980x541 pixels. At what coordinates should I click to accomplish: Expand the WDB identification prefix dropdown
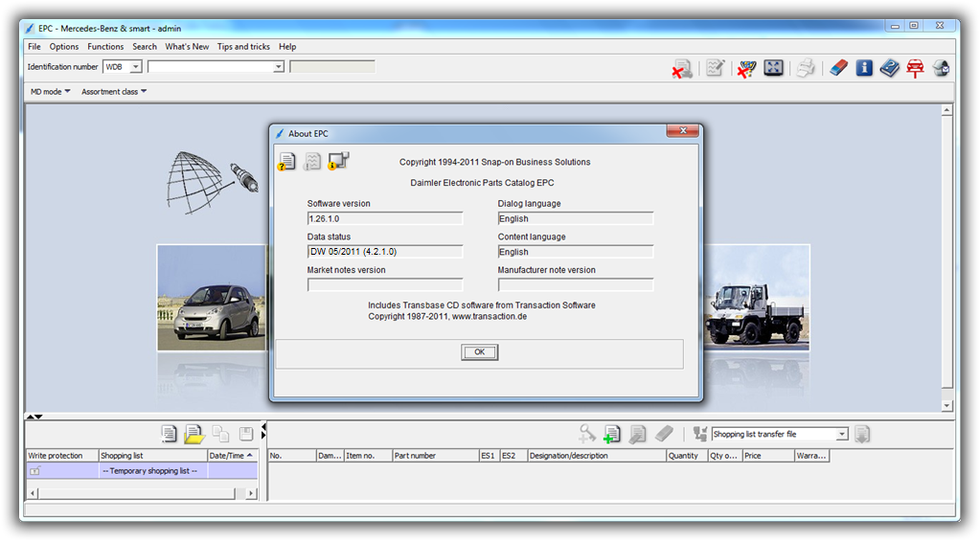coord(136,67)
